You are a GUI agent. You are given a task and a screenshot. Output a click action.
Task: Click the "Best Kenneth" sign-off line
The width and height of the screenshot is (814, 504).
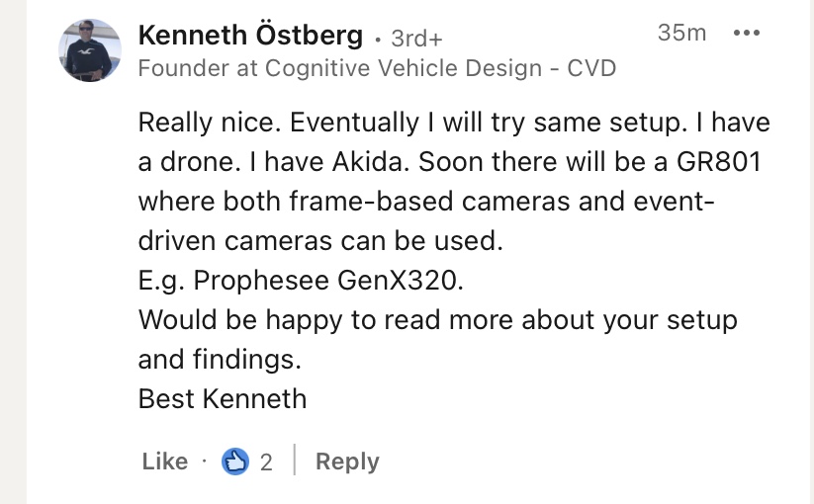(223, 399)
